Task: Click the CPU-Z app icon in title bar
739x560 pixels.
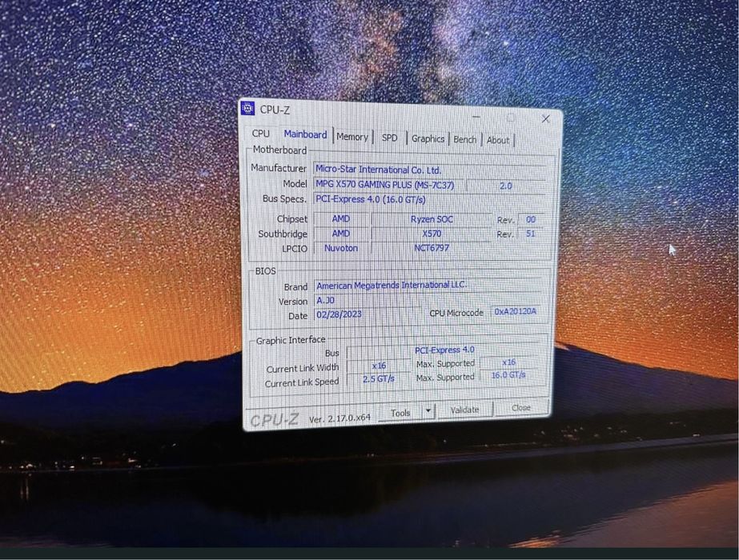Action: [247, 108]
